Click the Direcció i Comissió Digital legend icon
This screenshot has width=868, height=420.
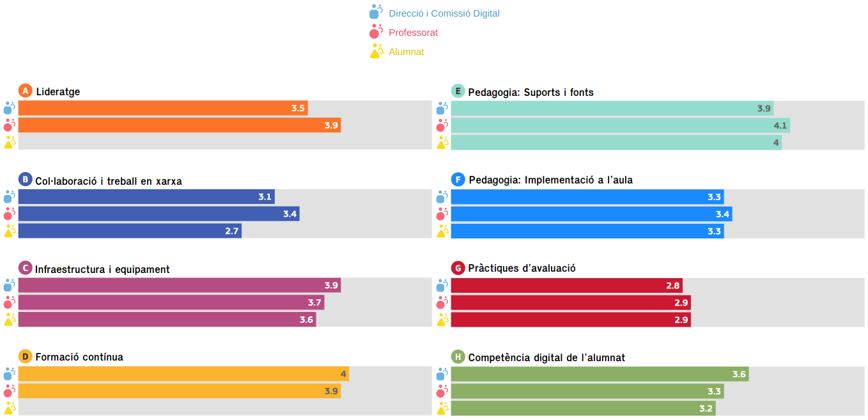point(376,12)
